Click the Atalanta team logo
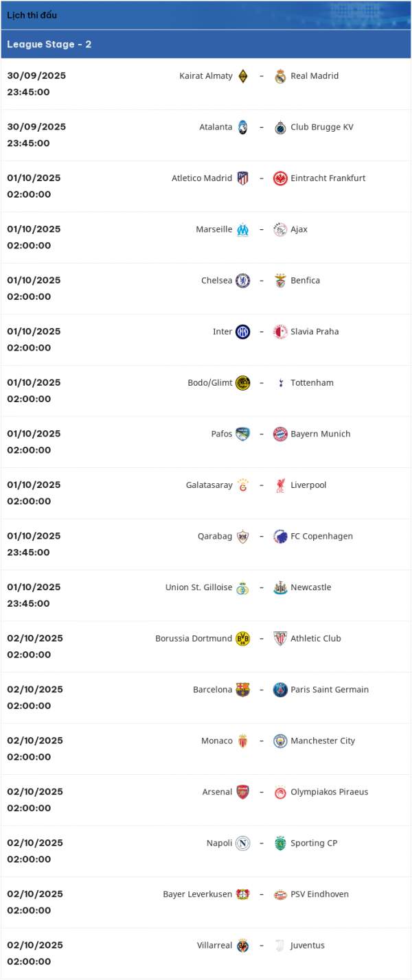Viewport: 412px width, 980px height. pyautogui.click(x=242, y=128)
